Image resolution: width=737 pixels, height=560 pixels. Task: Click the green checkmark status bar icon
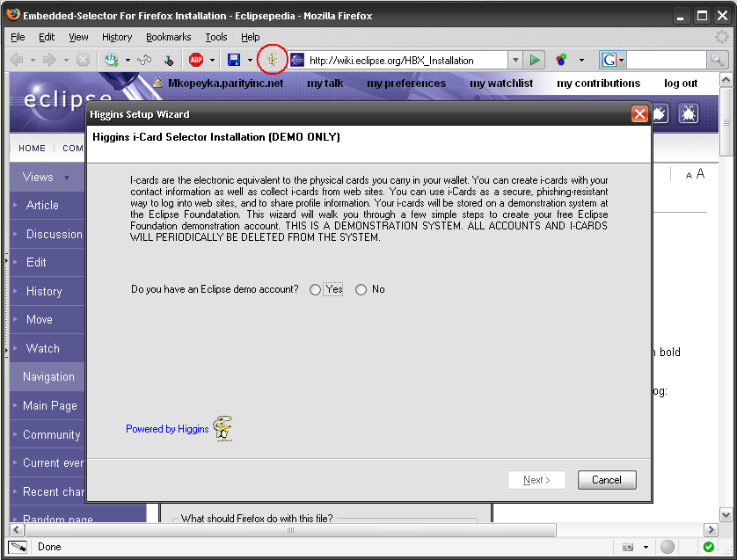708,547
